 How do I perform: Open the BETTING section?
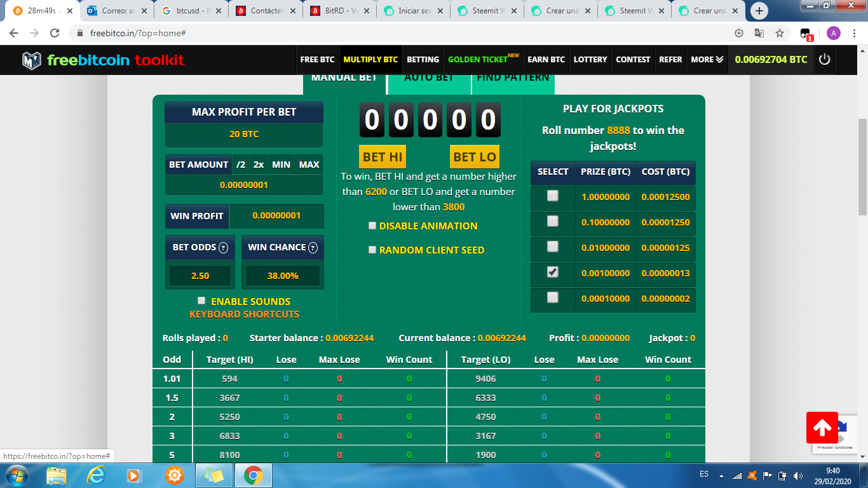point(423,60)
